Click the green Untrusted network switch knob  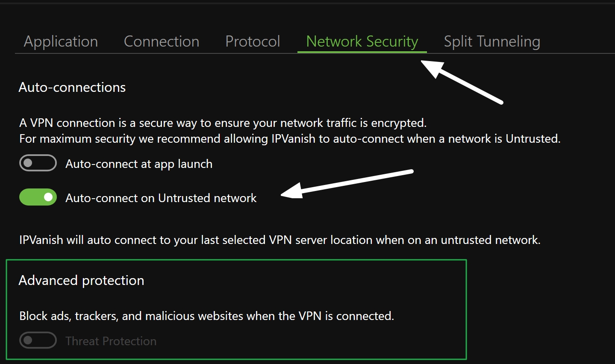click(x=47, y=197)
